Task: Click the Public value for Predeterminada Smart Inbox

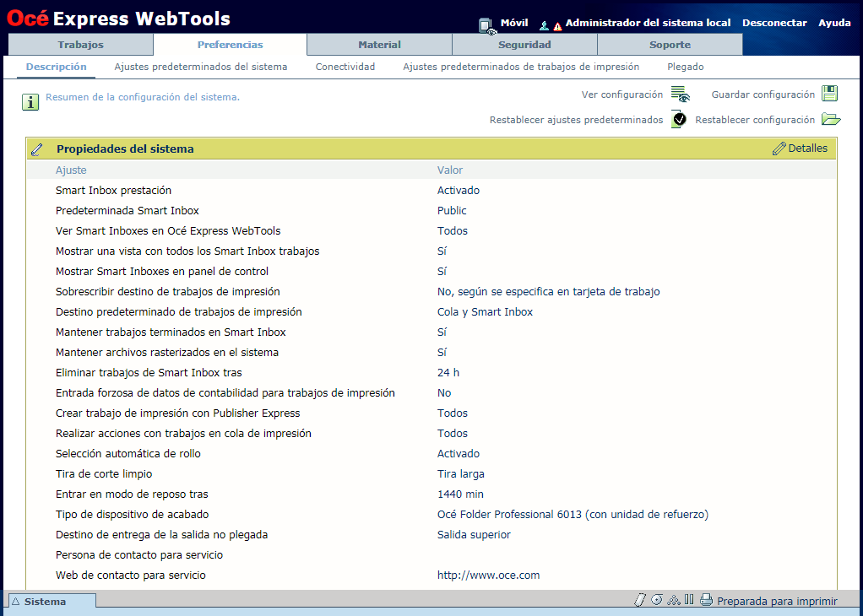Action: coord(452,211)
